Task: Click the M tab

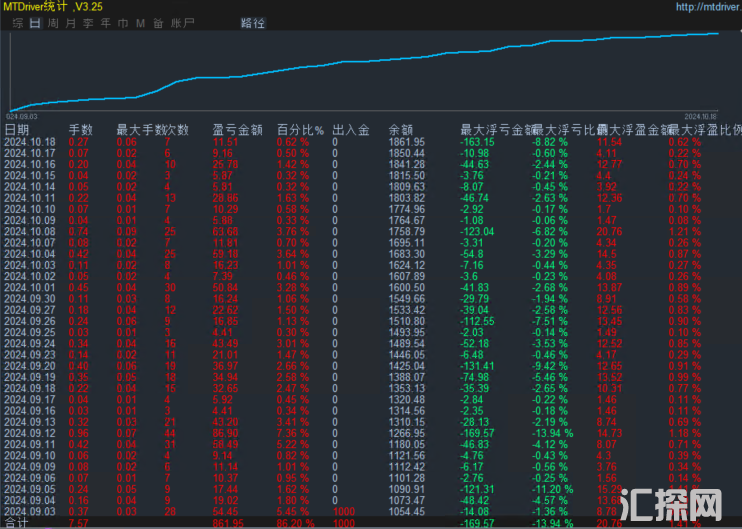Action: [140, 22]
